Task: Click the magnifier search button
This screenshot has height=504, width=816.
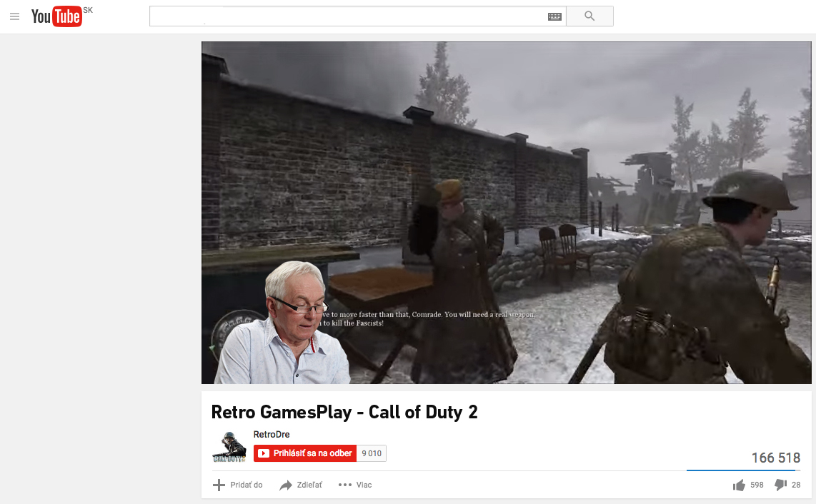Action: pos(589,16)
